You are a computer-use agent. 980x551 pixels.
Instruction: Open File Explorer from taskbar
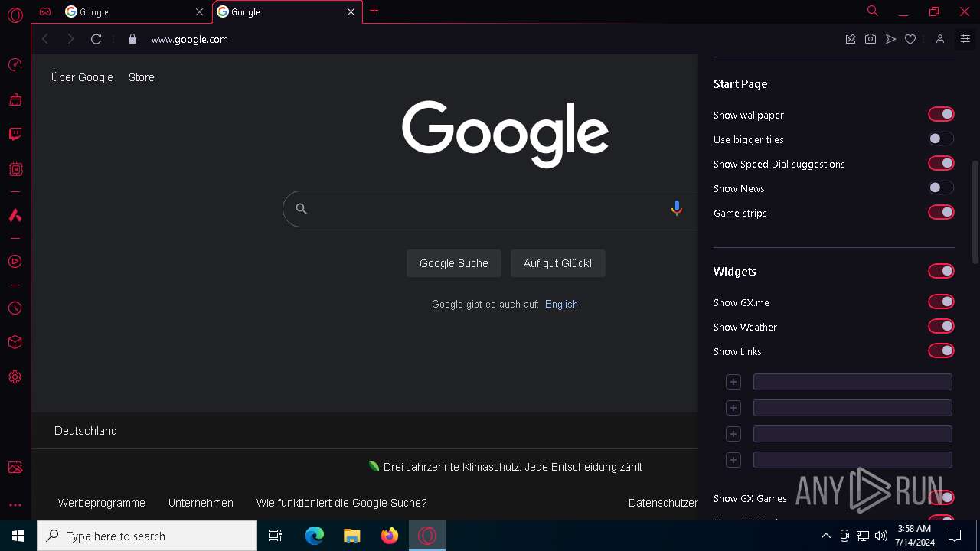(x=352, y=536)
